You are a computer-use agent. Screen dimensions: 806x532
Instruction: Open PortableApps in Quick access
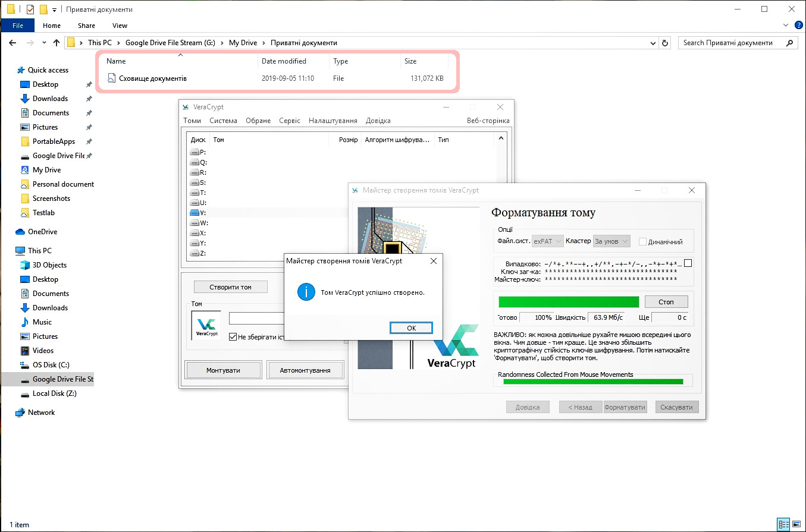[54, 141]
